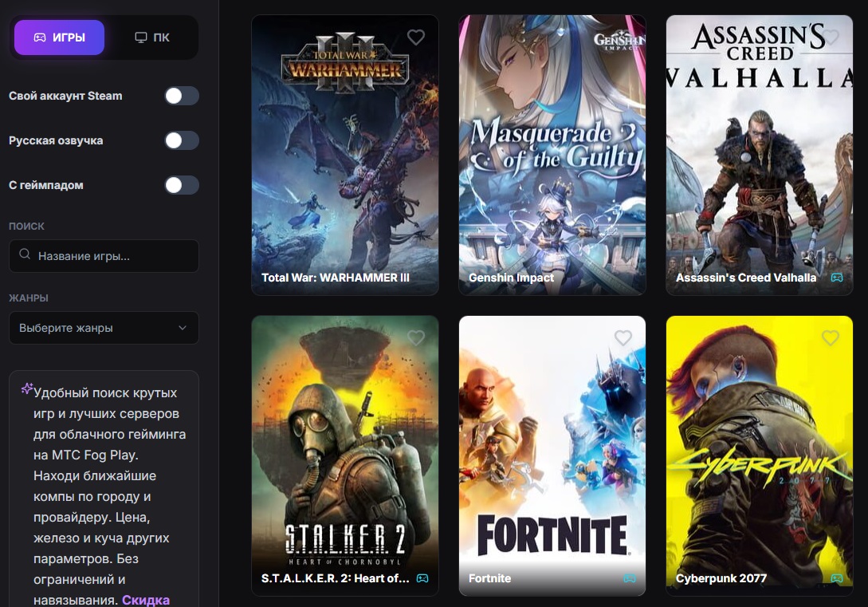
Task: Switch to the ИГРЫ tab
Action: point(59,37)
